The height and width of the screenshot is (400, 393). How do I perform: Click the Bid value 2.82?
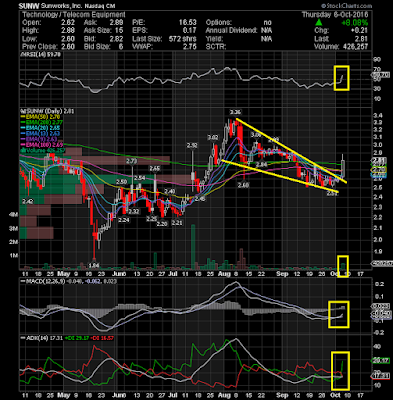pyautogui.click(x=116, y=39)
